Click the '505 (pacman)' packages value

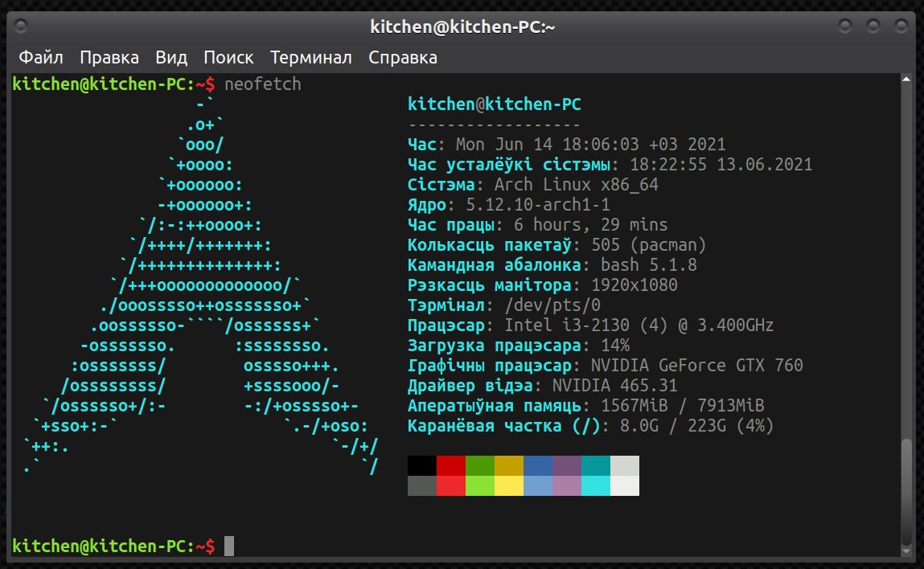tap(649, 244)
